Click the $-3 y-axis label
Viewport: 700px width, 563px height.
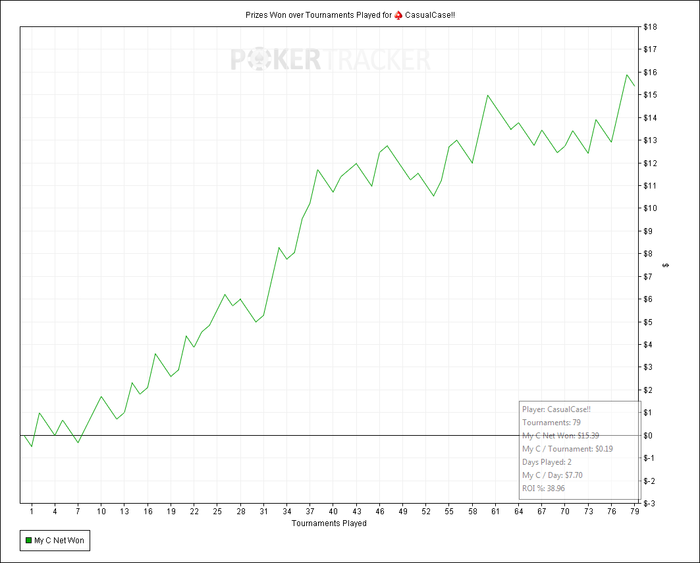[649, 503]
